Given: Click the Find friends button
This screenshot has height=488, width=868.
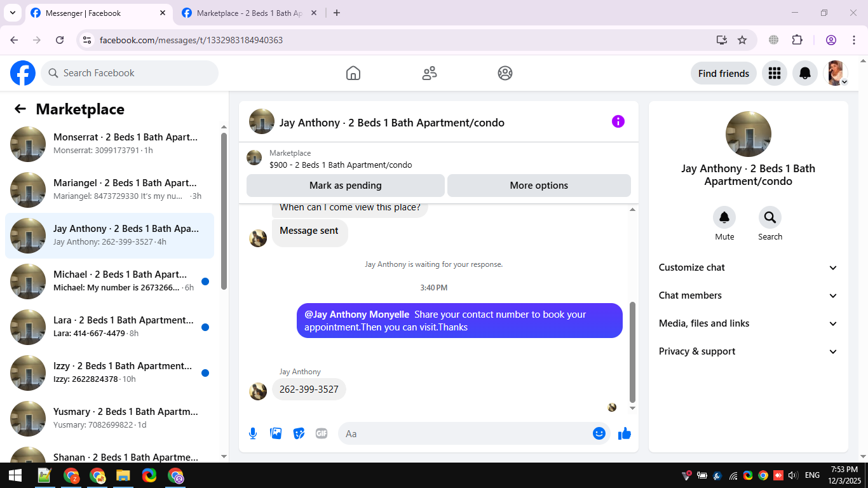Looking at the screenshot, I should (724, 73).
